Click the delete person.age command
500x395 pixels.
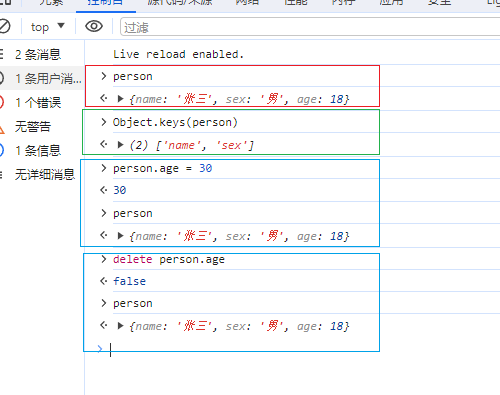point(169,259)
